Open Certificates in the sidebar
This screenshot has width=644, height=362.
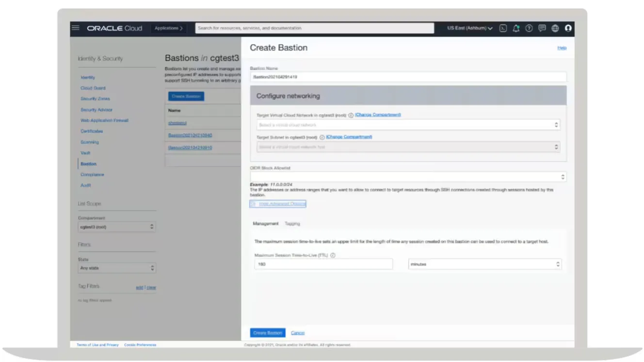pyautogui.click(x=92, y=131)
